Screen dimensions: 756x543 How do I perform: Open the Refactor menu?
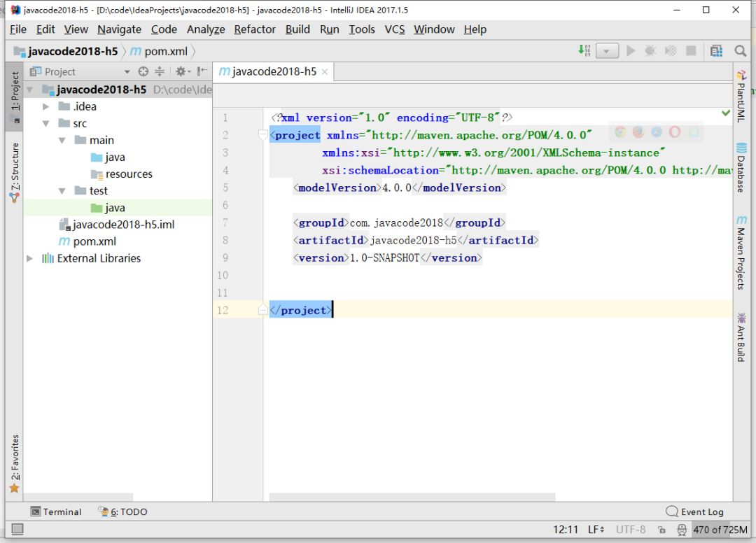(x=255, y=29)
